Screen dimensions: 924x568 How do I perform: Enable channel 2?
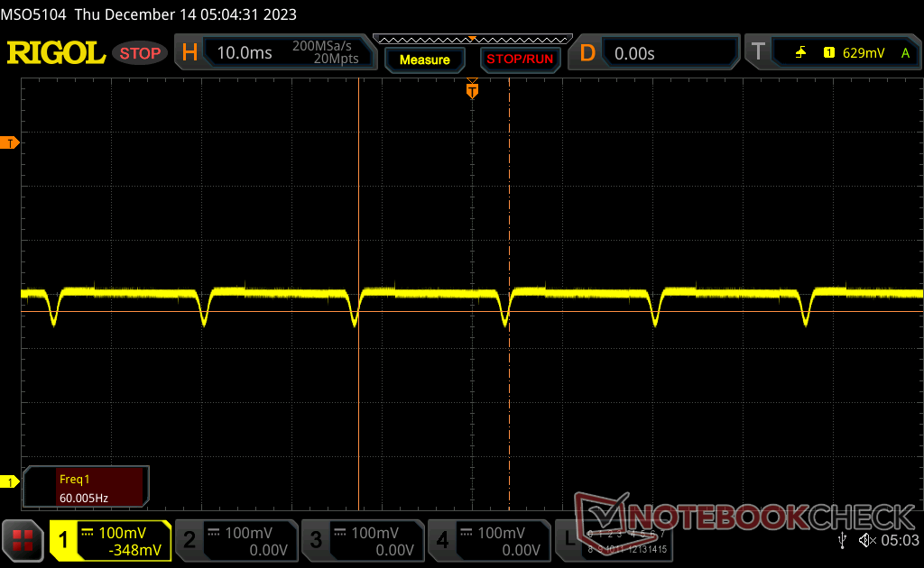click(236, 540)
